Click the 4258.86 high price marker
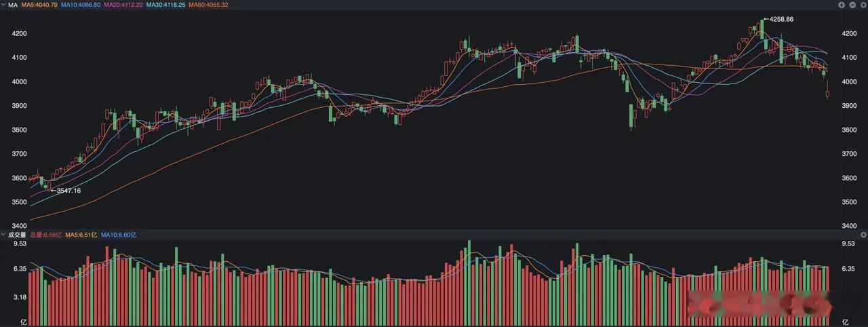868x327 pixels. (778, 20)
